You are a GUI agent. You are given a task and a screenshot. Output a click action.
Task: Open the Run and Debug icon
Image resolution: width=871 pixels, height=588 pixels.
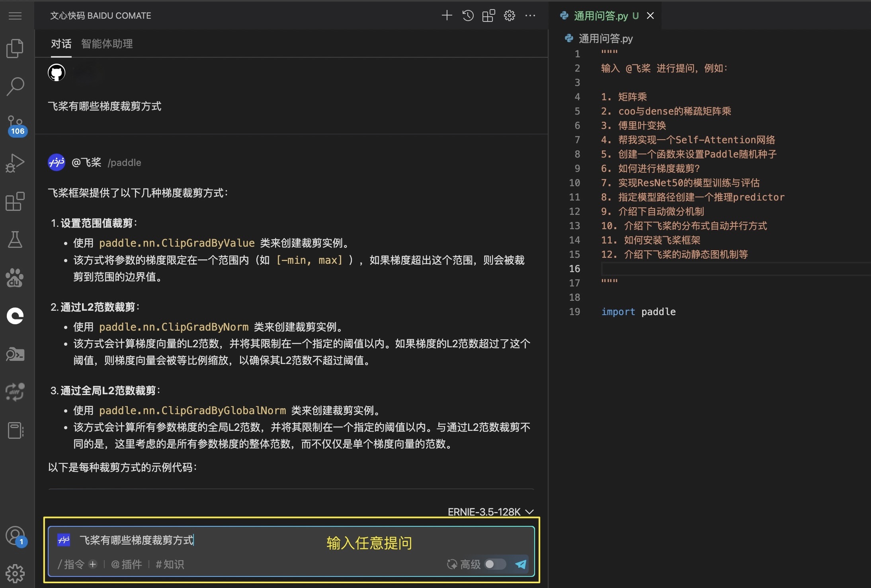coord(15,163)
